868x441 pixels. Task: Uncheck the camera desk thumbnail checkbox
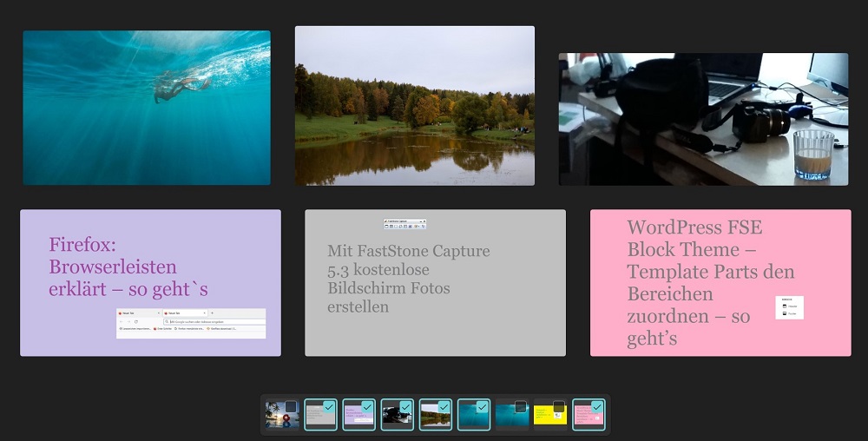pos(405,407)
